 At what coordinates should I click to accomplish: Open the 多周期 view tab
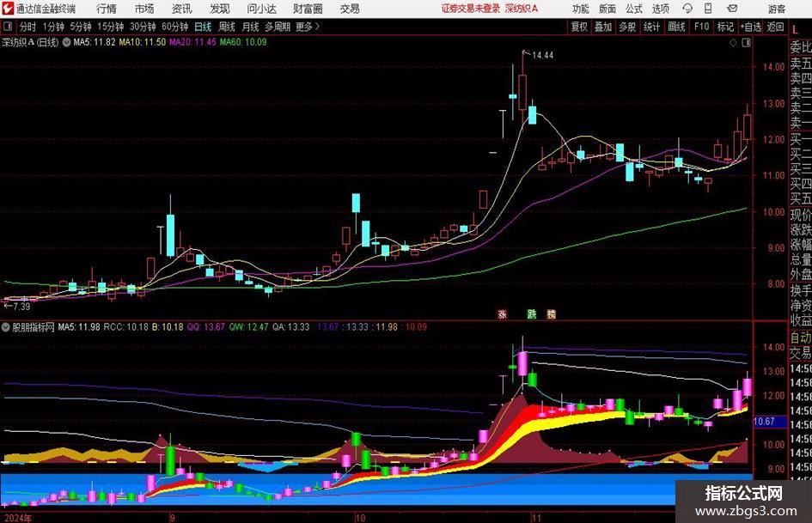click(x=278, y=27)
